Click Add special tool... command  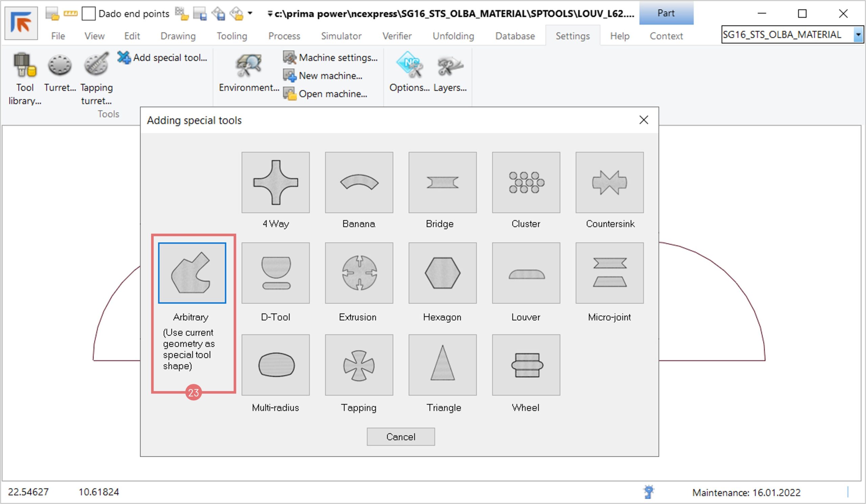[162, 58]
